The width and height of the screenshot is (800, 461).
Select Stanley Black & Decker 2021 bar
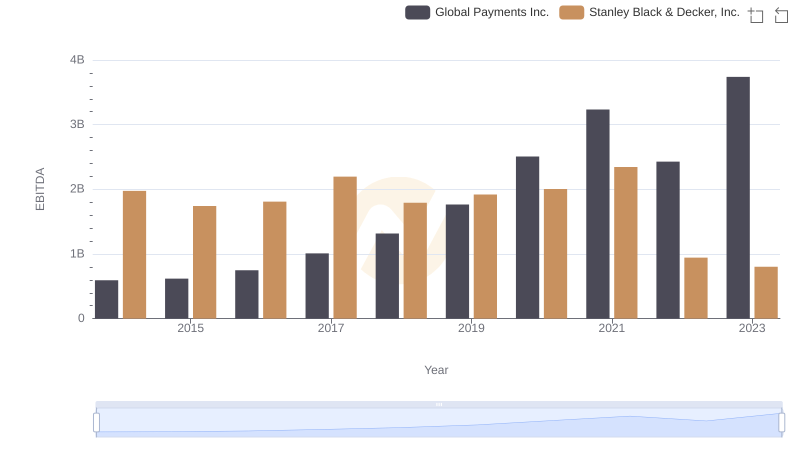[x=626, y=243]
